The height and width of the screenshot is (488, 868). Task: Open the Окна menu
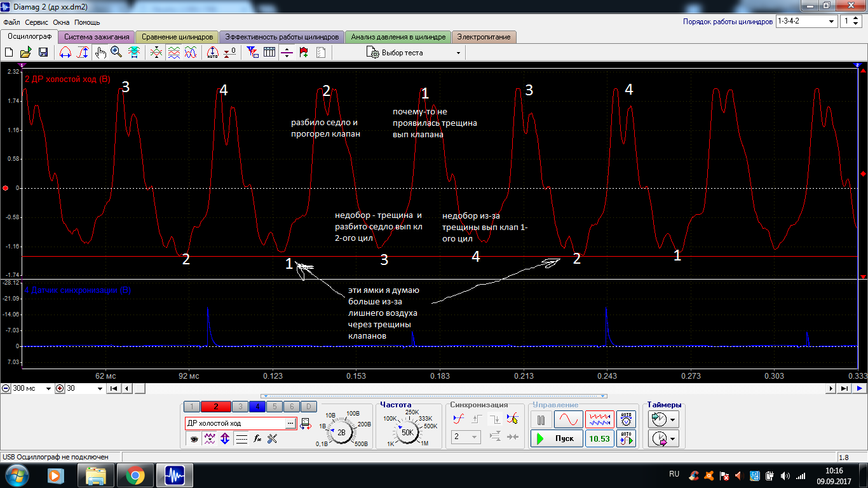pyautogui.click(x=61, y=22)
